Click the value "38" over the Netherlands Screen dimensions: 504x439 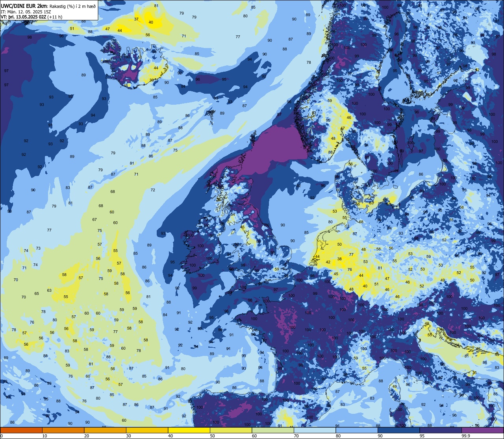point(339,259)
